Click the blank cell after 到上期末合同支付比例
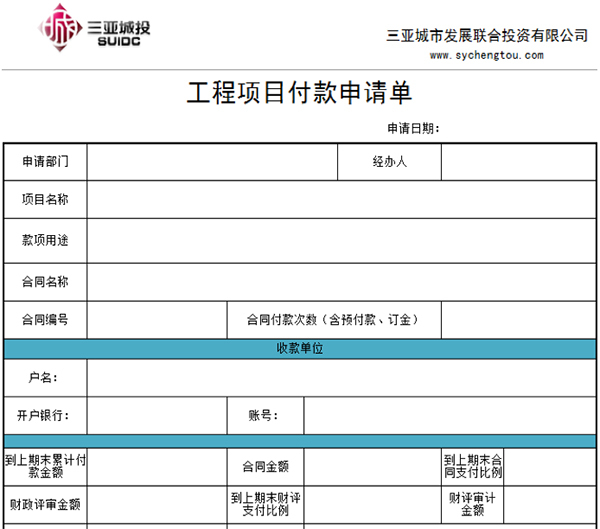 [550, 467]
